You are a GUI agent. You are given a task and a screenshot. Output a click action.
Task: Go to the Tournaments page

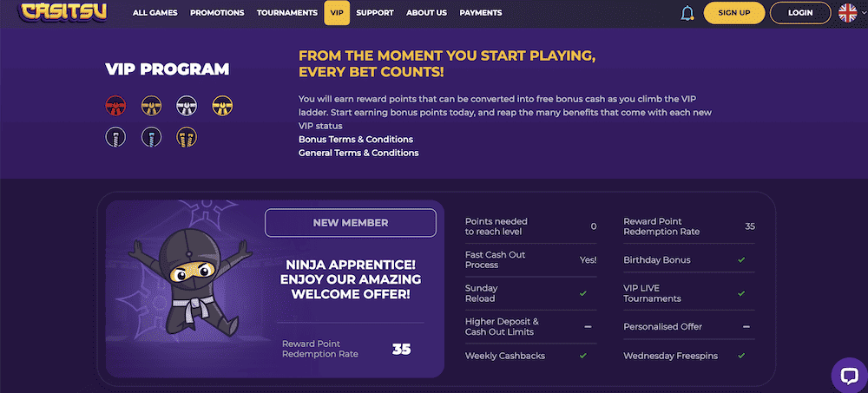point(287,13)
